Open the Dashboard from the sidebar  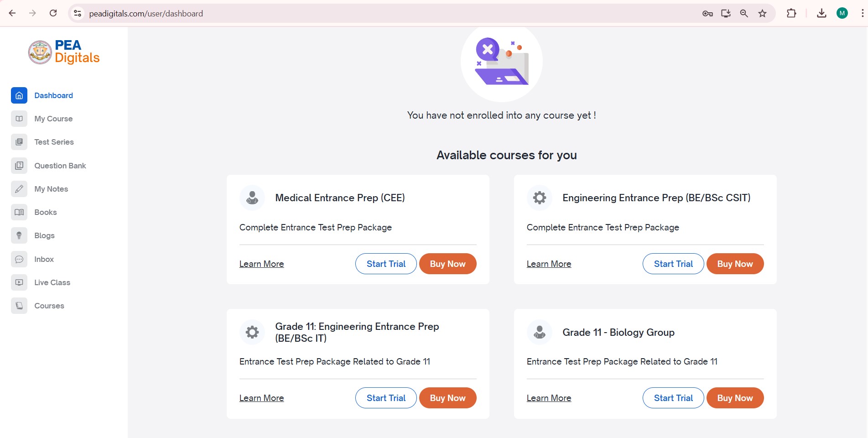pos(53,95)
